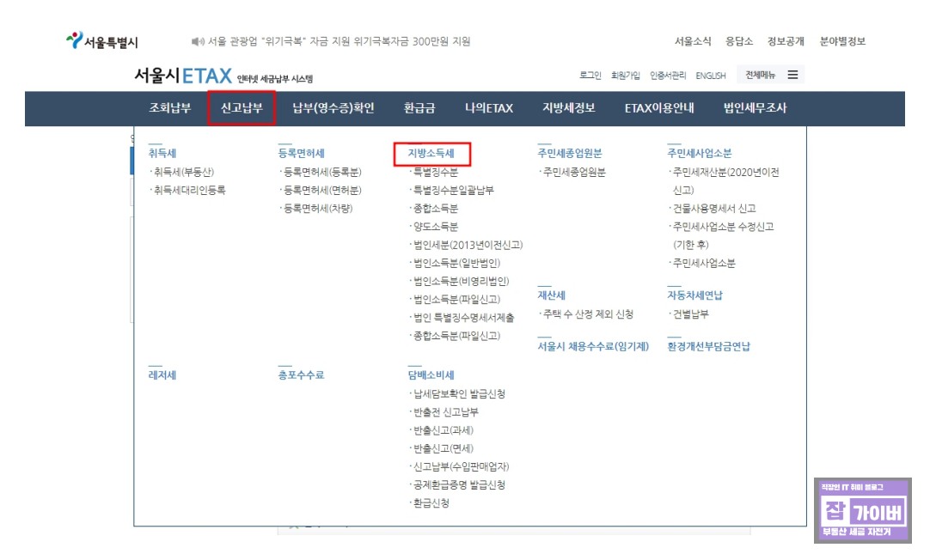Select 주민세사업소분 category heading
The width and height of the screenshot is (930, 560).
pyautogui.click(x=700, y=153)
